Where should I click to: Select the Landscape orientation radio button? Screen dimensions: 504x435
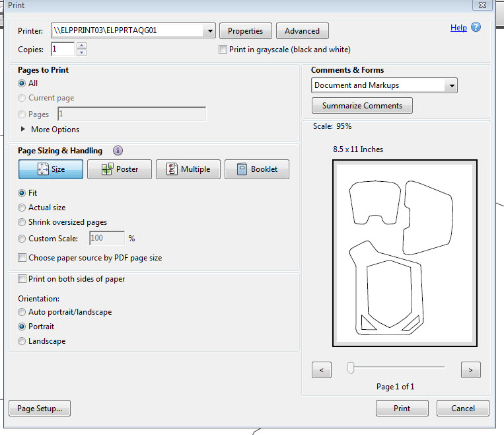(x=22, y=341)
